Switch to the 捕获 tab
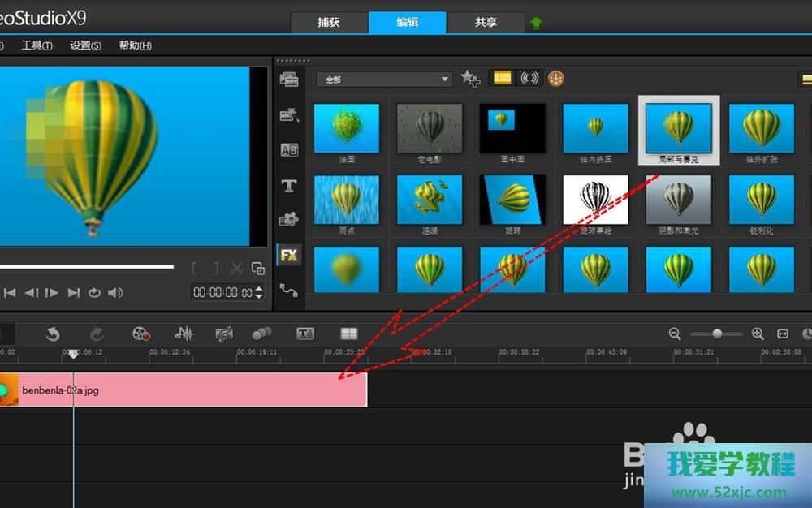The image size is (812, 508). pos(329,23)
